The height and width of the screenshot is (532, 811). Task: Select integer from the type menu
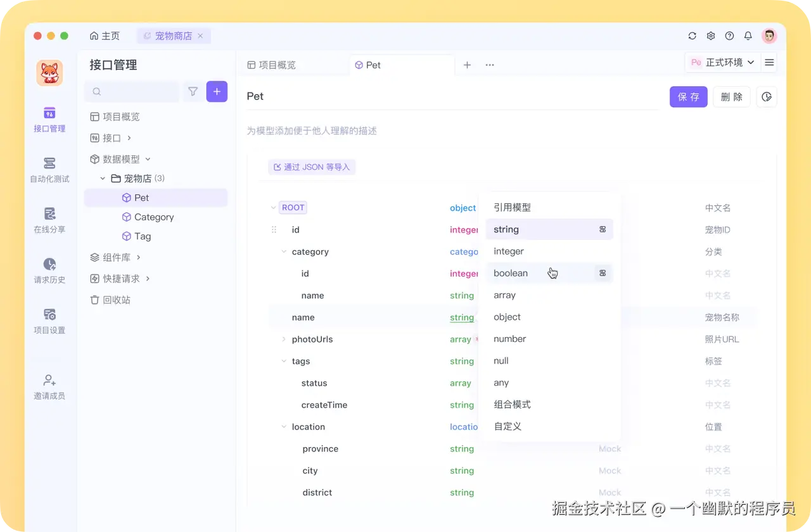click(509, 251)
